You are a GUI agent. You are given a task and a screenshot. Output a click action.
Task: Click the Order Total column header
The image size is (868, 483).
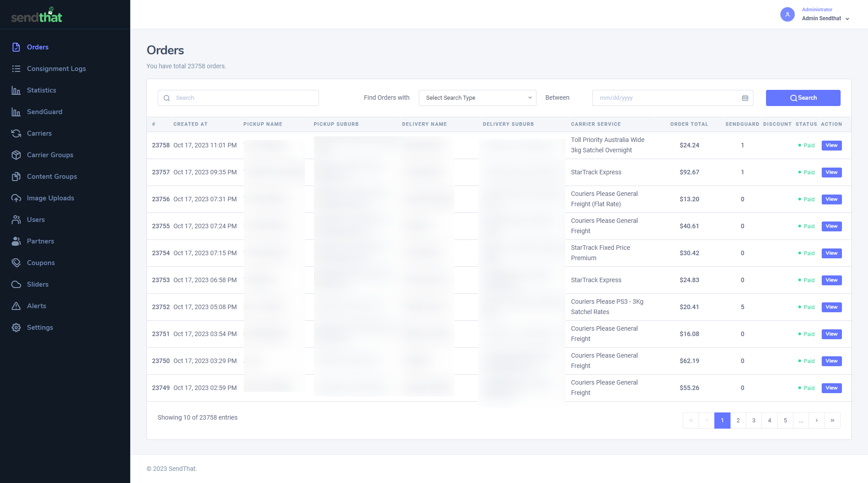pos(689,124)
